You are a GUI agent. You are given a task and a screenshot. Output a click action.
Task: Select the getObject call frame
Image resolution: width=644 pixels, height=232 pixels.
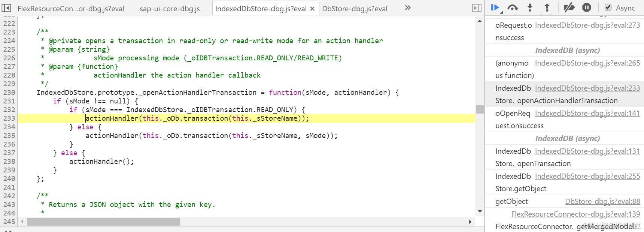tap(565, 201)
